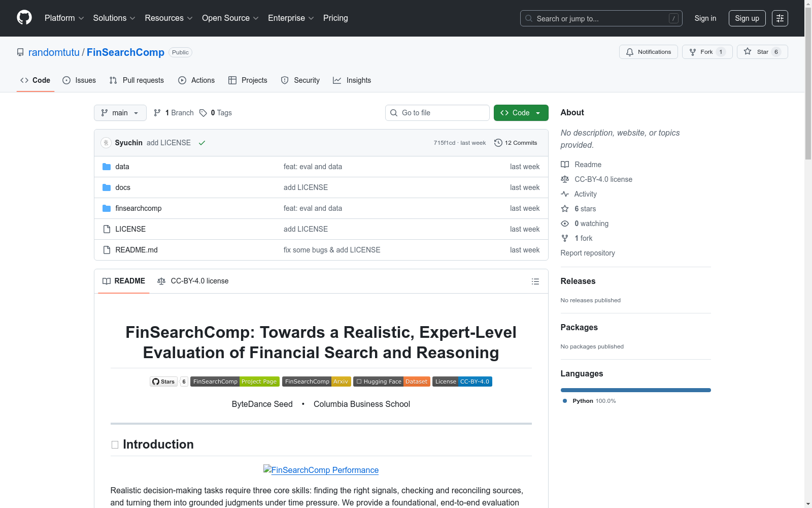Image resolution: width=812 pixels, height=508 pixels.
Task: Switch to the Projects tab
Action: click(x=248, y=80)
